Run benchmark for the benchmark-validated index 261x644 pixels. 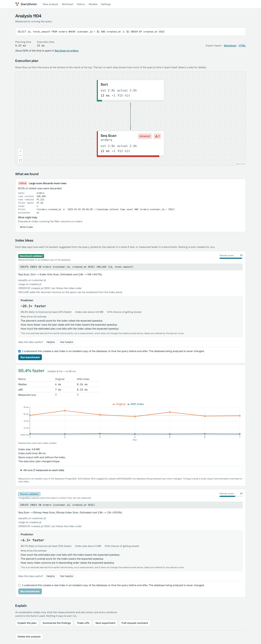click(30, 357)
